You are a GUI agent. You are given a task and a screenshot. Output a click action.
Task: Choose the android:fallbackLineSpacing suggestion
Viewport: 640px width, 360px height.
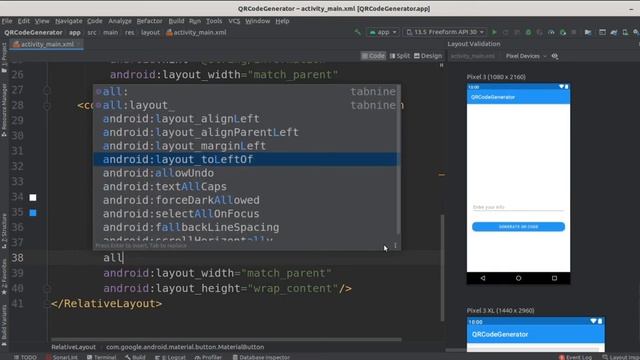[x=245, y=227]
